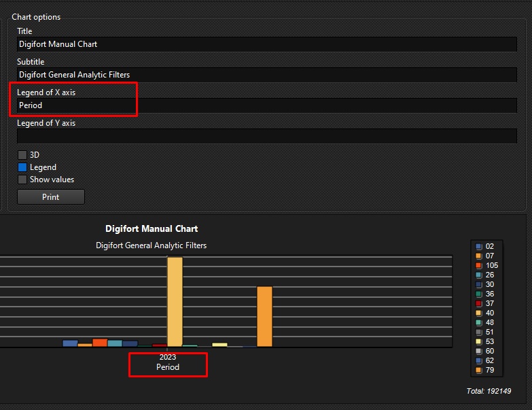This screenshot has width=532, height=410.
Task: Click legend swatch for series 36
Action: 479,294
